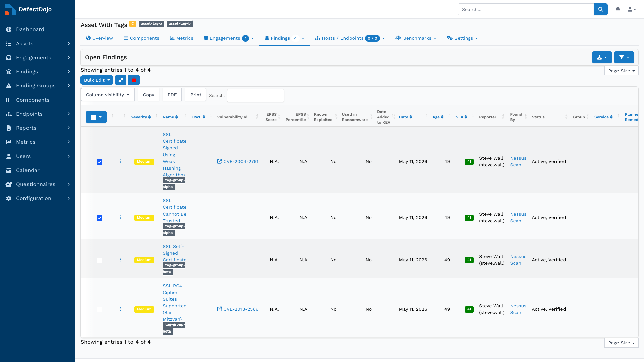Open the bottom Page Size dropdown
The width and height of the screenshot is (644, 362).
coord(621,343)
